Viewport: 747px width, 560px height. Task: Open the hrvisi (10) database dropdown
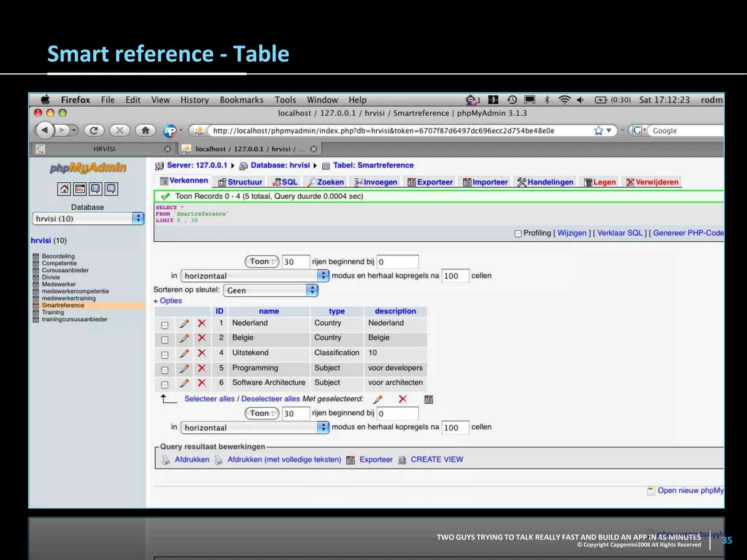(88, 219)
